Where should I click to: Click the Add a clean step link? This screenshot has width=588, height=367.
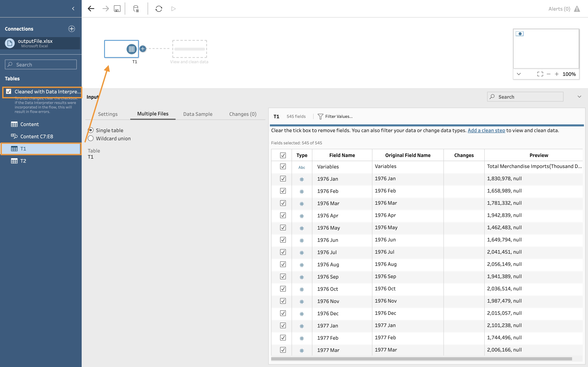486,130
